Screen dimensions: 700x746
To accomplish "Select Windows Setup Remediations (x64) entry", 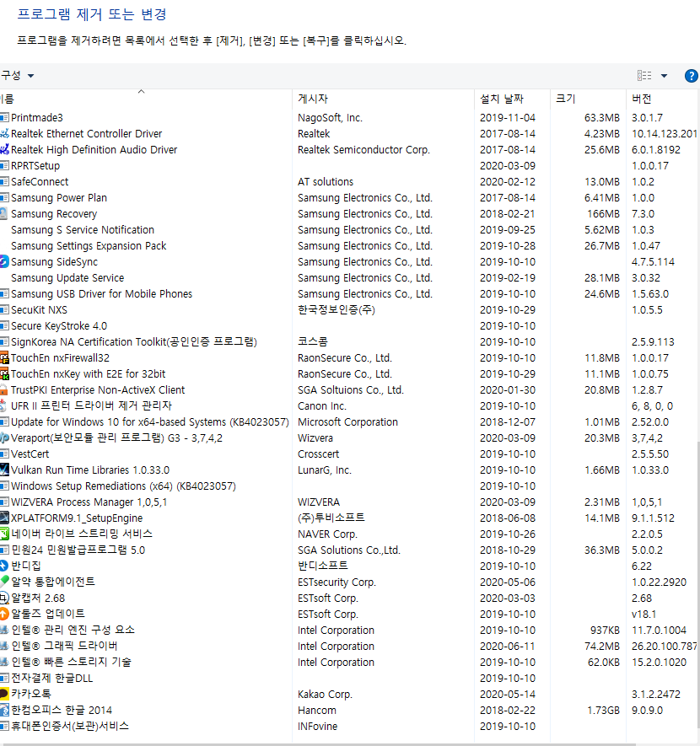I will pos(123,486).
